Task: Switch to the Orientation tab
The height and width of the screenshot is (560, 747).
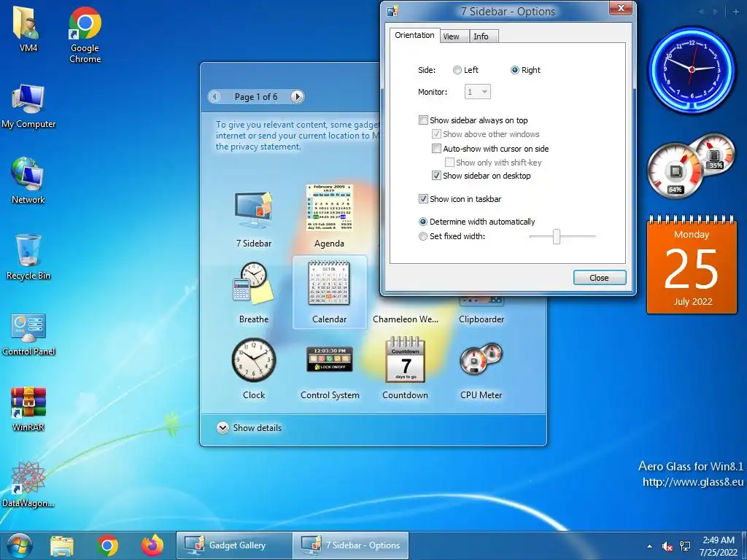Action: [x=414, y=35]
